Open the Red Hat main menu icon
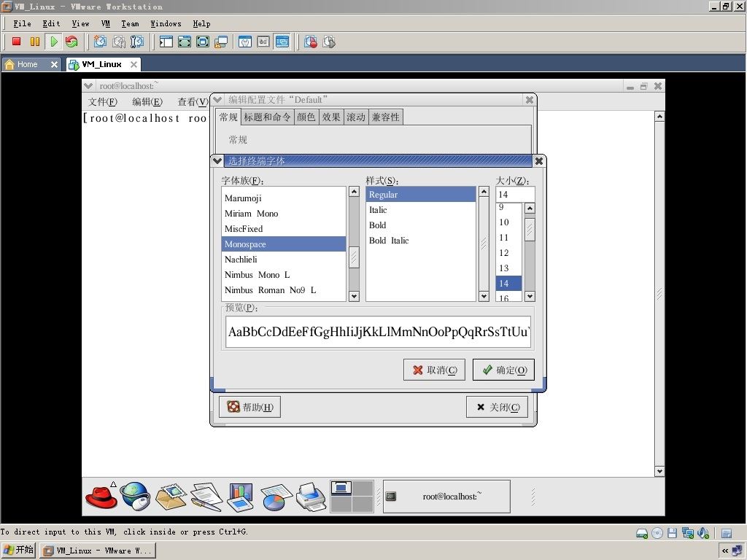The width and height of the screenshot is (747, 560). tap(101, 497)
